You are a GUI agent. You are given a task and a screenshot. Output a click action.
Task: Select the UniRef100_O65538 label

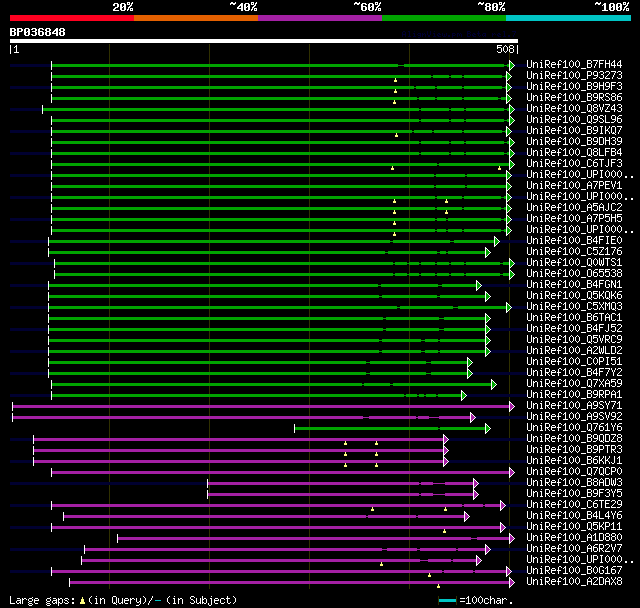click(574, 274)
